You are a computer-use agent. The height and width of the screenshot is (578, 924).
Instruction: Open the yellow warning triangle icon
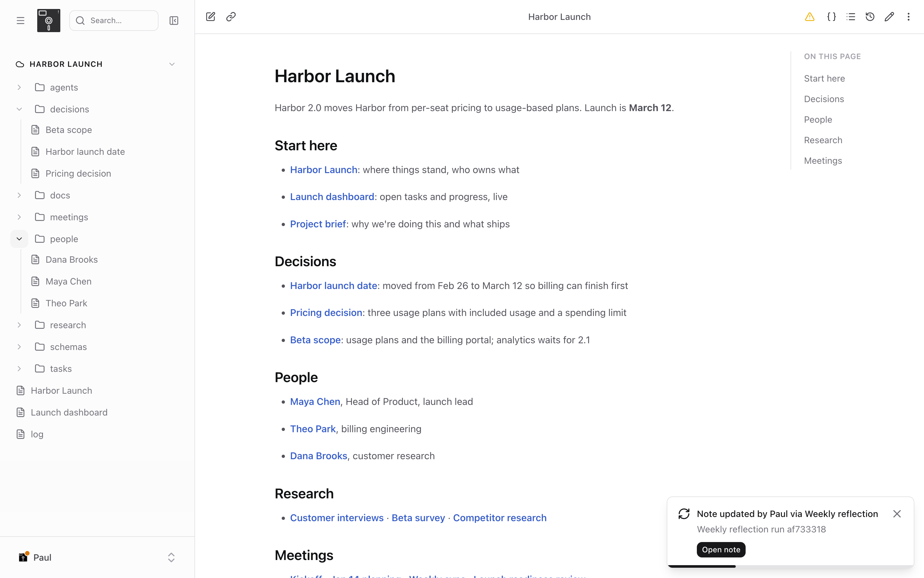coord(809,17)
